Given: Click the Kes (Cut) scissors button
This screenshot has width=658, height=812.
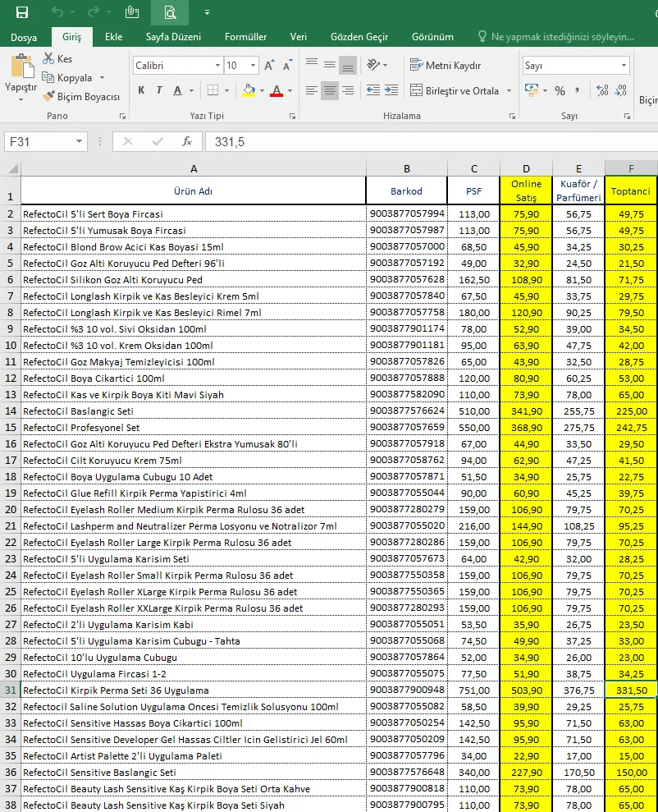Looking at the screenshot, I should tap(57, 58).
